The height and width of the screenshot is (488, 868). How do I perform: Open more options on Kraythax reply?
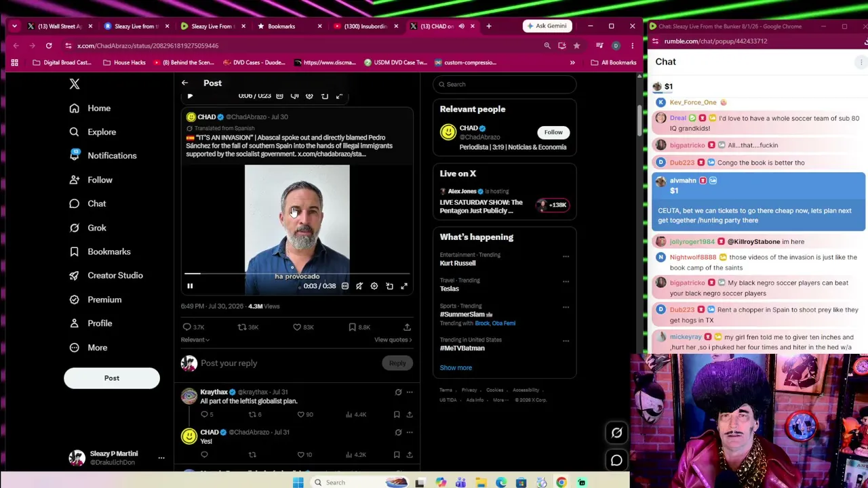tap(409, 392)
